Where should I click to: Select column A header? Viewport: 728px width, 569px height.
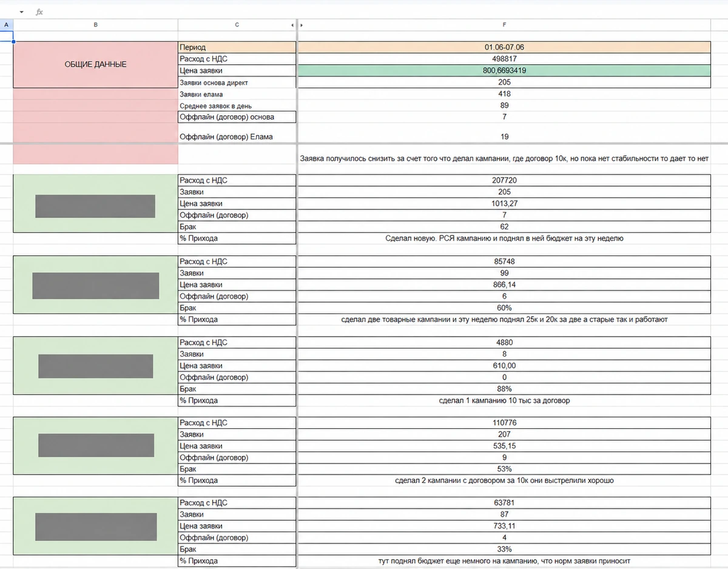(x=6, y=25)
